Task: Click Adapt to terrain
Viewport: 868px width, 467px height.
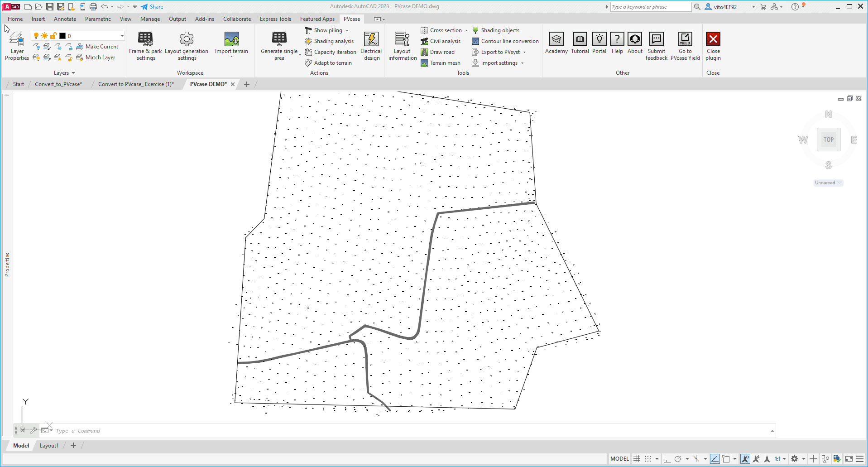Action: tap(328, 63)
